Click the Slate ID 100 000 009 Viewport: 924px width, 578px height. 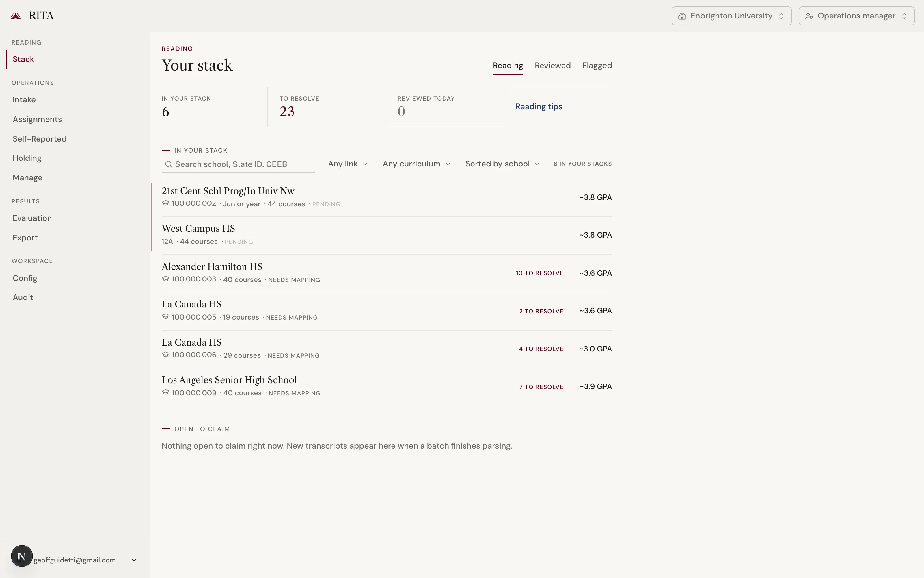click(194, 393)
